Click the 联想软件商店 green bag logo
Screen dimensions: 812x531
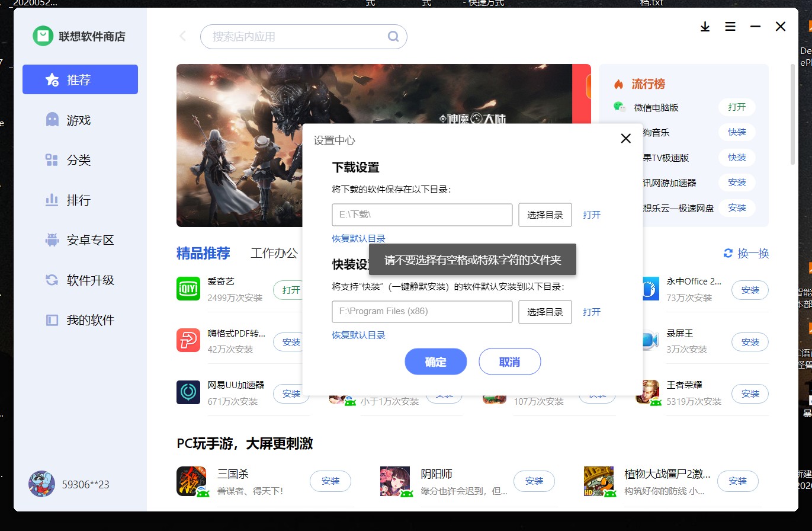tap(43, 36)
